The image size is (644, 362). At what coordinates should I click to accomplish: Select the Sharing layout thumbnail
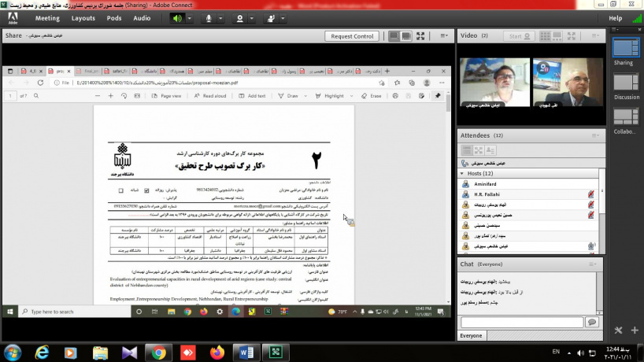pos(623,49)
